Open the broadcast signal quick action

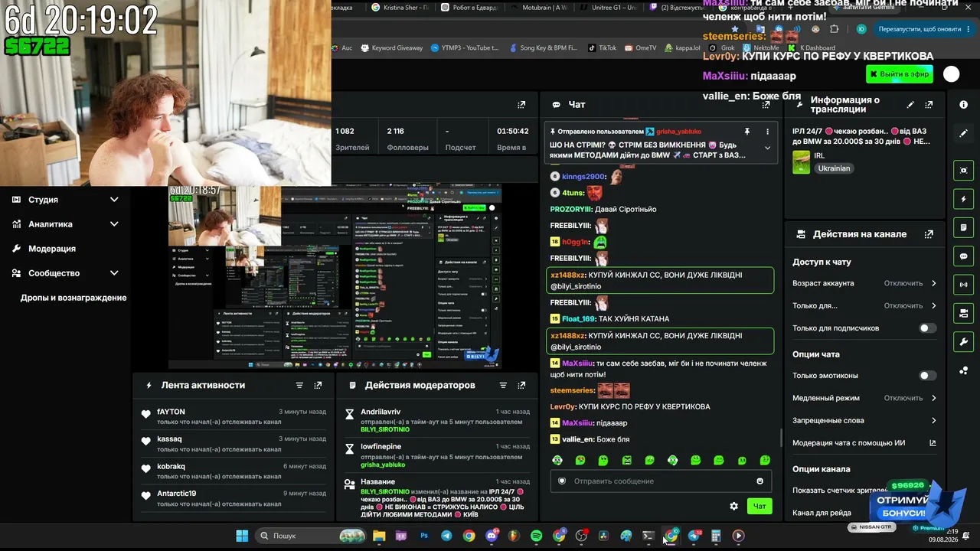[x=963, y=285]
